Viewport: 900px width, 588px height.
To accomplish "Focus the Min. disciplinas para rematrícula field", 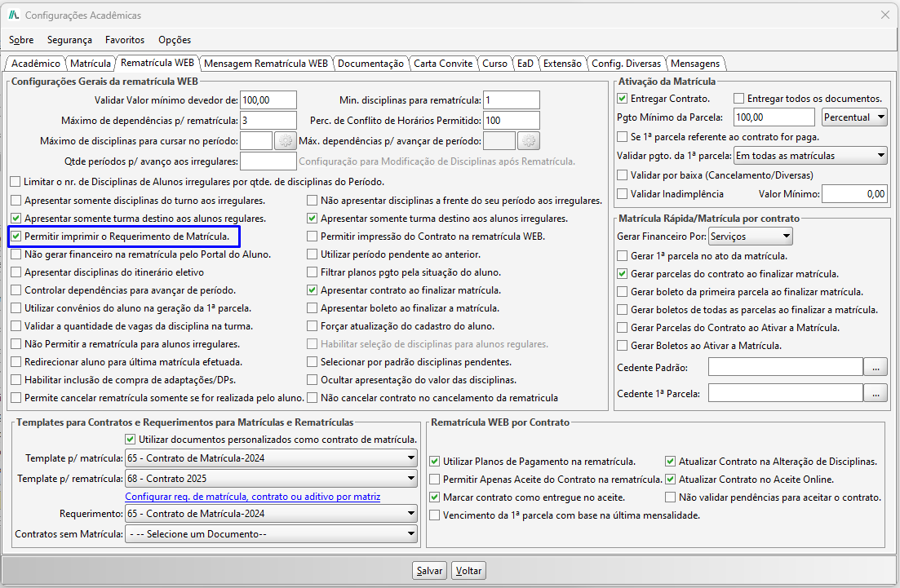I will pyautogui.click(x=512, y=99).
